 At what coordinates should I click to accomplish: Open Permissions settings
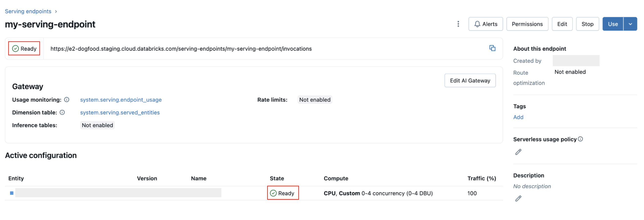coord(527,24)
